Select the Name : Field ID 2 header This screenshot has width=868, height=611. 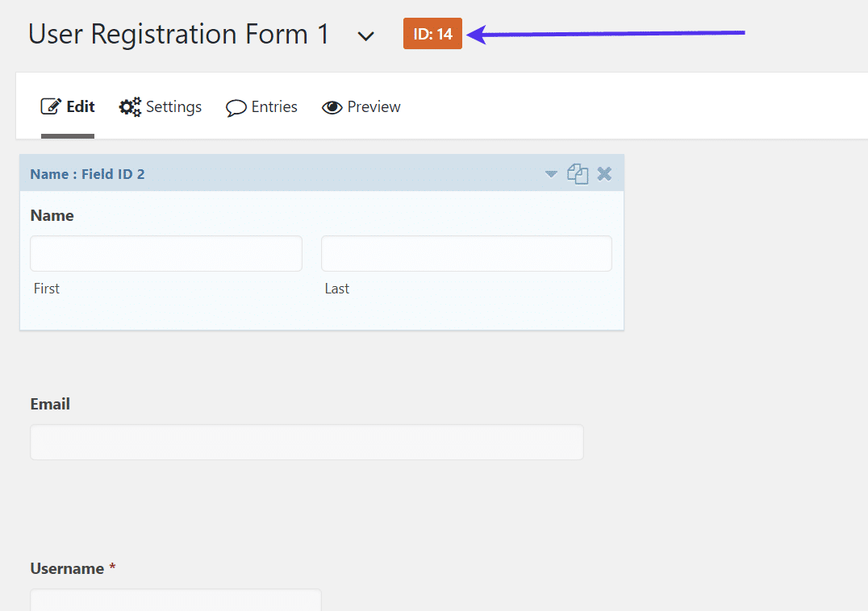point(87,174)
